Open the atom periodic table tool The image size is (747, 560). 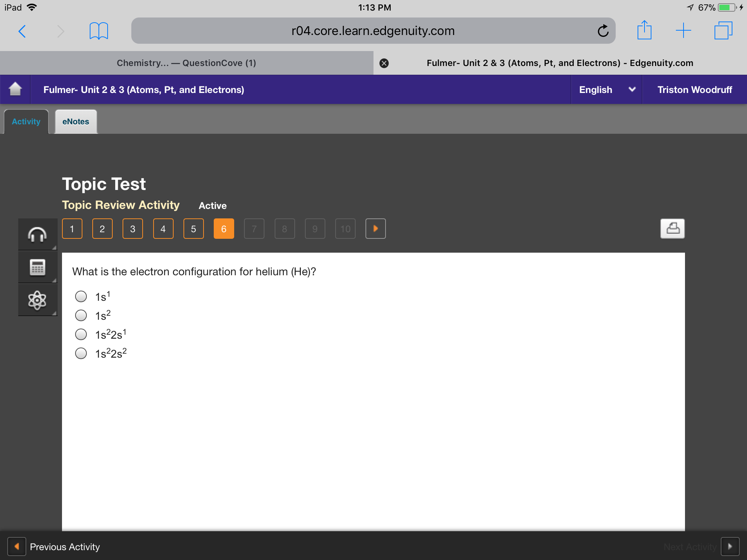[x=38, y=300]
